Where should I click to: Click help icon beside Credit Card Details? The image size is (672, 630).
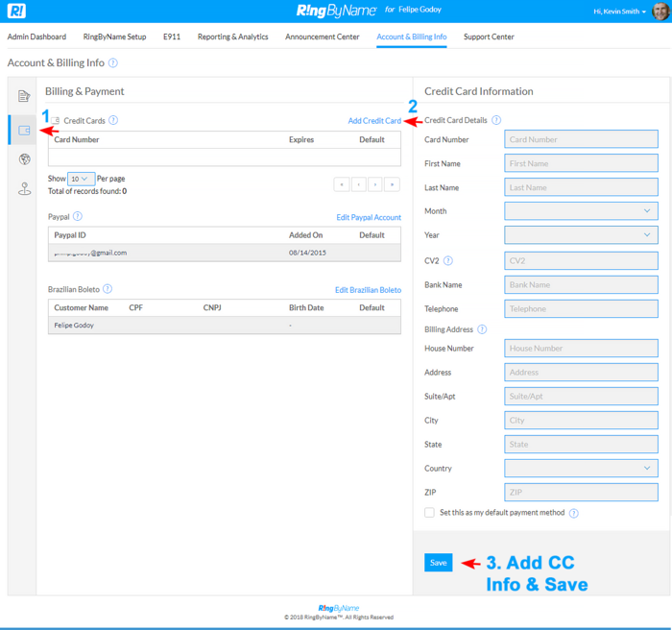(x=496, y=120)
